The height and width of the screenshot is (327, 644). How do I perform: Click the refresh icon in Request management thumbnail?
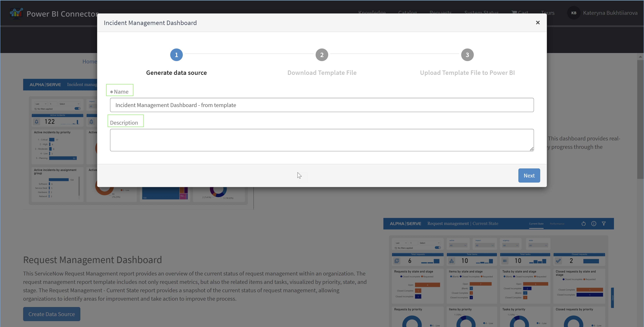(x=583, y=224)
